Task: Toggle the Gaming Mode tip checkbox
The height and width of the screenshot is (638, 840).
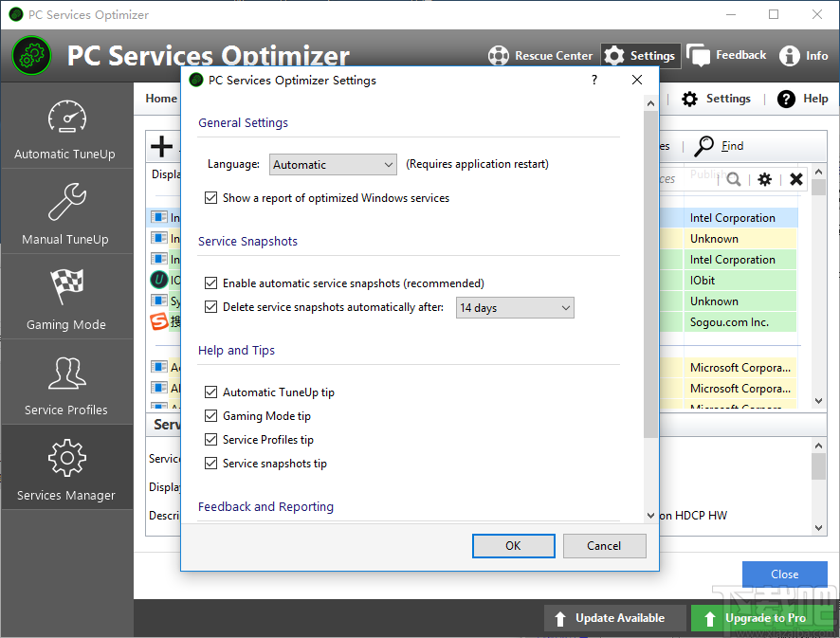Action: pos(210,415)
